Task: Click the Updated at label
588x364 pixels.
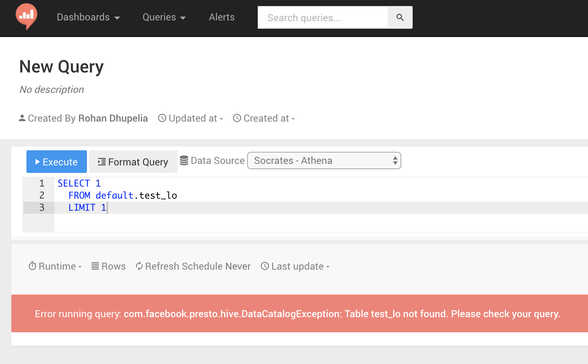Action: pyautogui.click(x=193, y=118)
